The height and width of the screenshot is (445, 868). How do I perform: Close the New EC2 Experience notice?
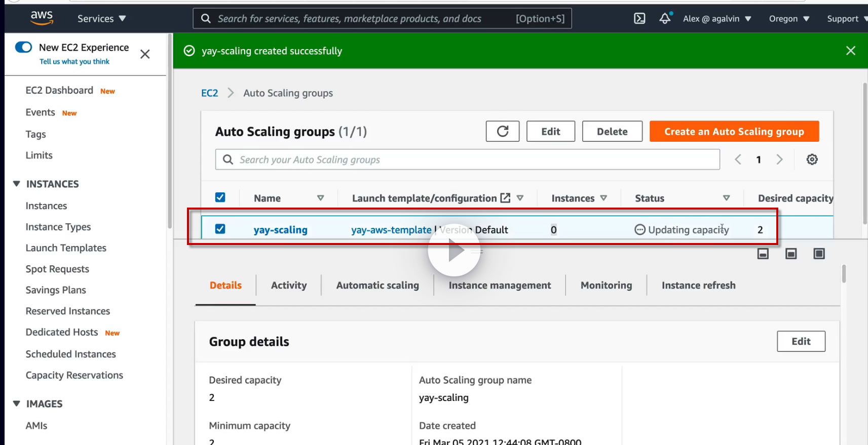tap(145, 54)
